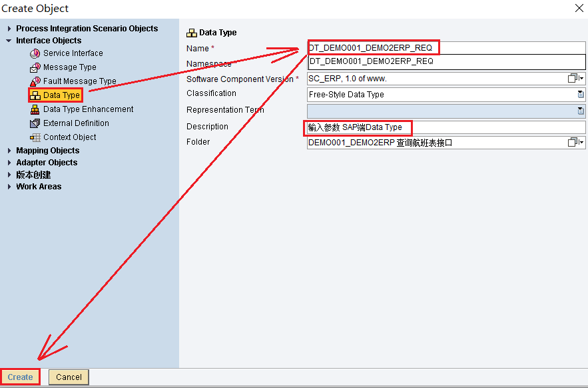
Task: Select the External Definition icon
Action: coord(35,123)
